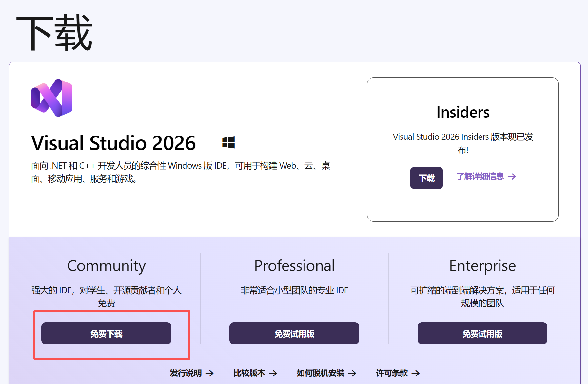
Task: Click the Visual Studio 2026 heading
Action: pyautogui.click(x=113, y=143)
